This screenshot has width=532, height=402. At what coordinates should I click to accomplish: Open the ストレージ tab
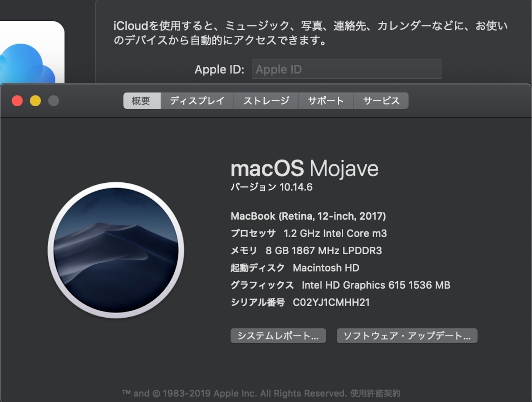pyautogui.click(x=266, y=101)
